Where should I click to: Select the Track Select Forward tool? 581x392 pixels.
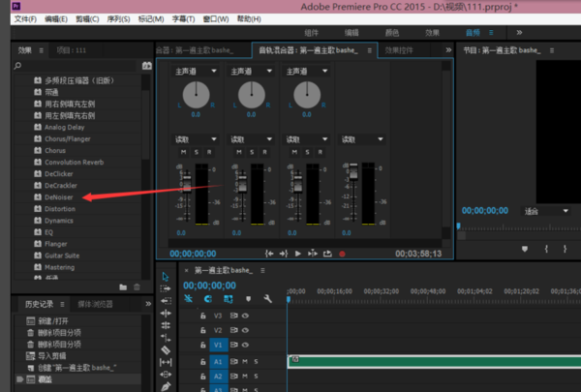pos(166,288)
